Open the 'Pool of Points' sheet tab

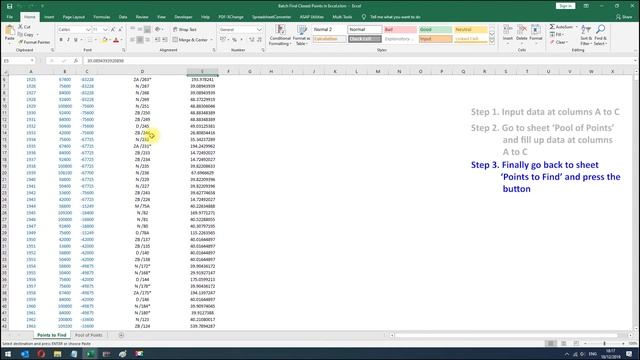[x=88, y=335]
